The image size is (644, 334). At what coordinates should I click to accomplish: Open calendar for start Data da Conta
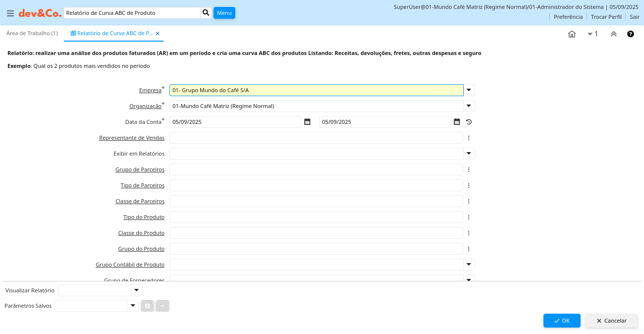(307, 122)
